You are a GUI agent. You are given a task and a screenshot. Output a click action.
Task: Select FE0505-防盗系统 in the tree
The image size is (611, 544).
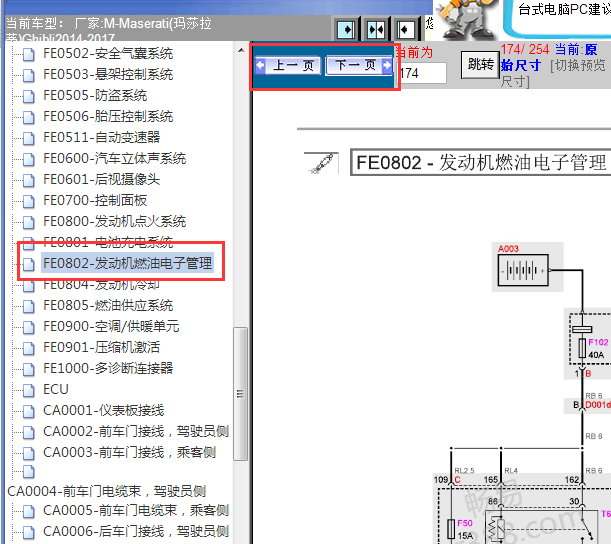tap(95, 95)
